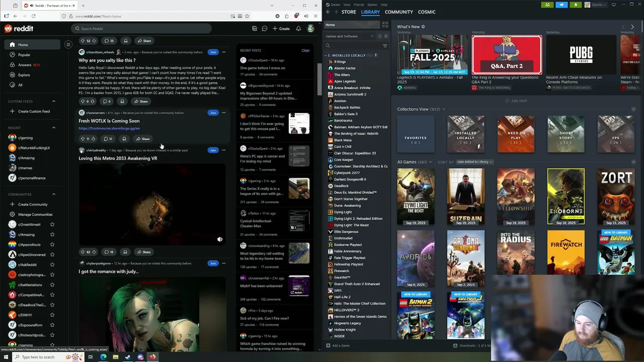Image resolution: width=644 pixels, height=362 pixels.
Task: Show recent games clock filter in Steam
Action: [x=379, y=36]
